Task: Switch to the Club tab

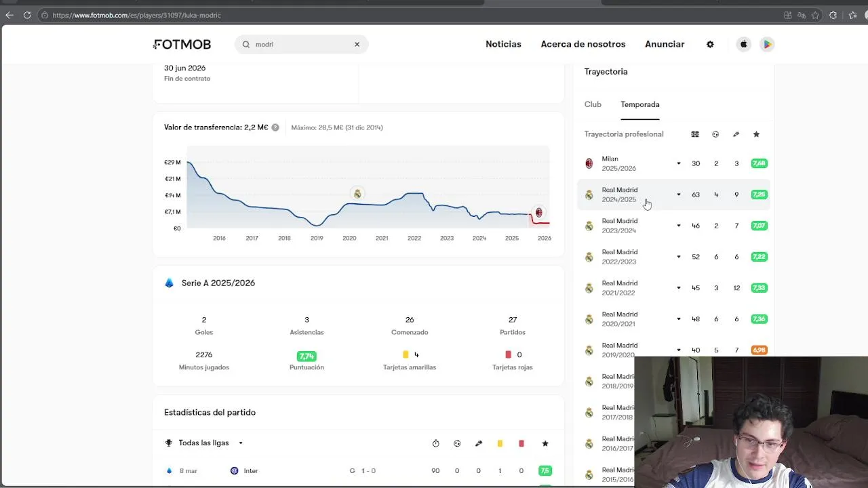Action: click(593, 104)
